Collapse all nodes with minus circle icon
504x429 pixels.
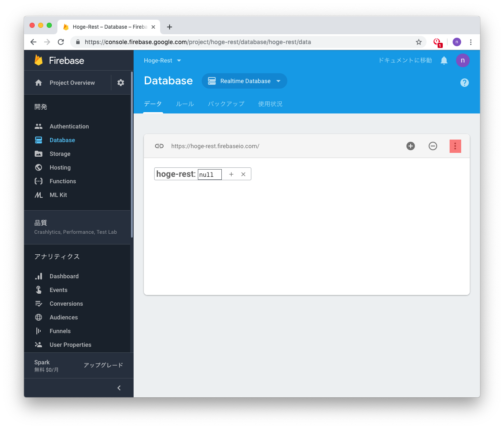point(432,146)
